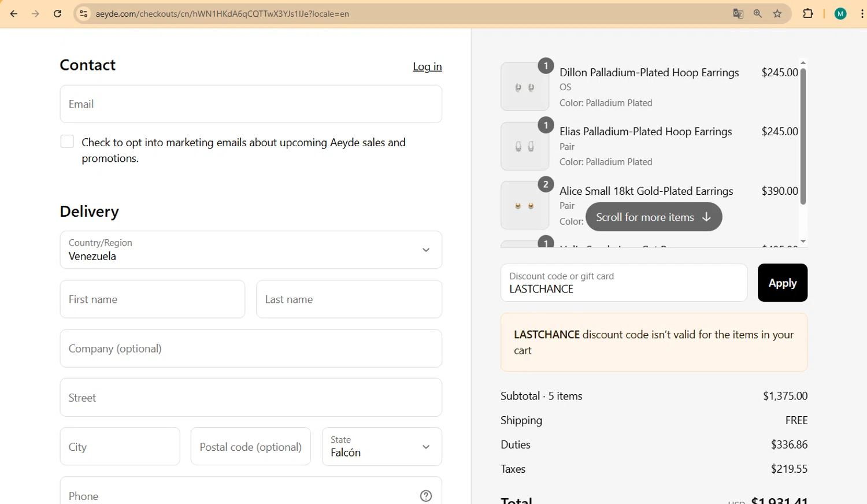Focus the Email input field
The height and width of the screenshot is (504, 867).
[x=251, y=104]
